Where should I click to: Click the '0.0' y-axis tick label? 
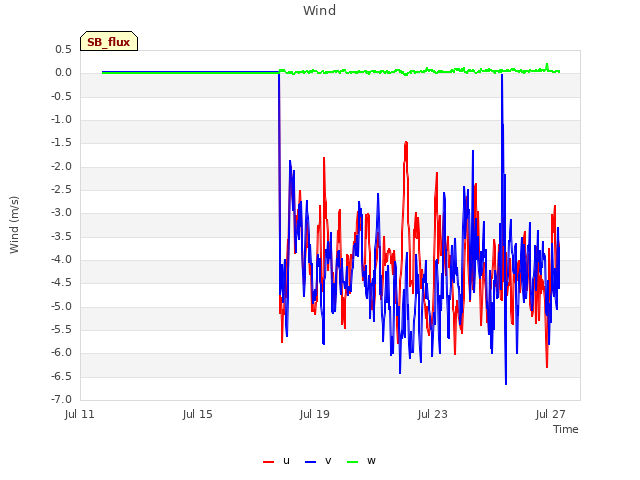click(x=63, y=73)
